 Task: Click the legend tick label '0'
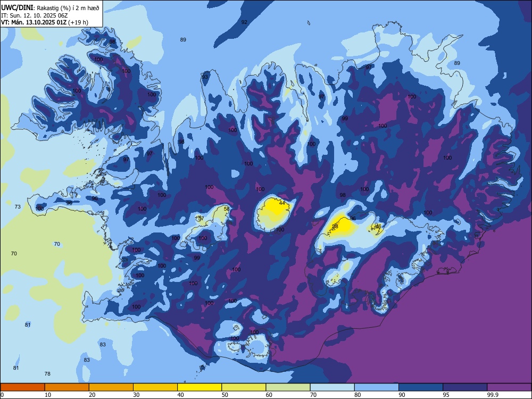point(2,395)
